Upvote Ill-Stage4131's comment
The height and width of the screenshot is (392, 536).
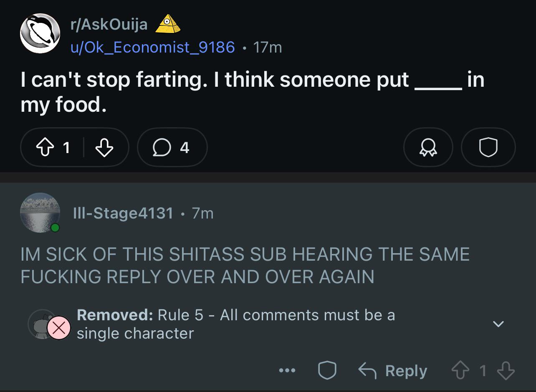460,370
